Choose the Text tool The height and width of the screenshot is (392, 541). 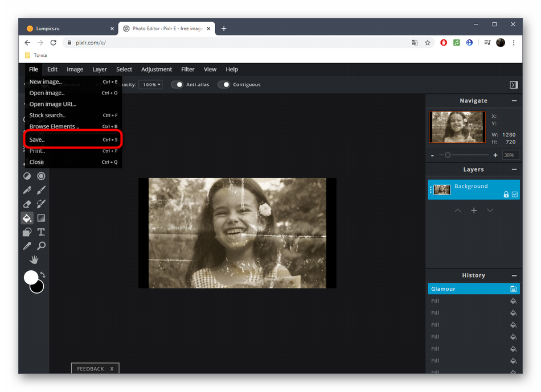[x=42, y=232]
